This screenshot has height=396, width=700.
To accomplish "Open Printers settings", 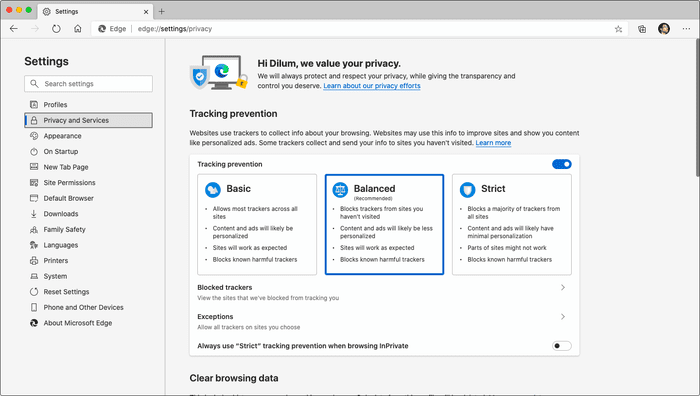I will tap(88, 261).
